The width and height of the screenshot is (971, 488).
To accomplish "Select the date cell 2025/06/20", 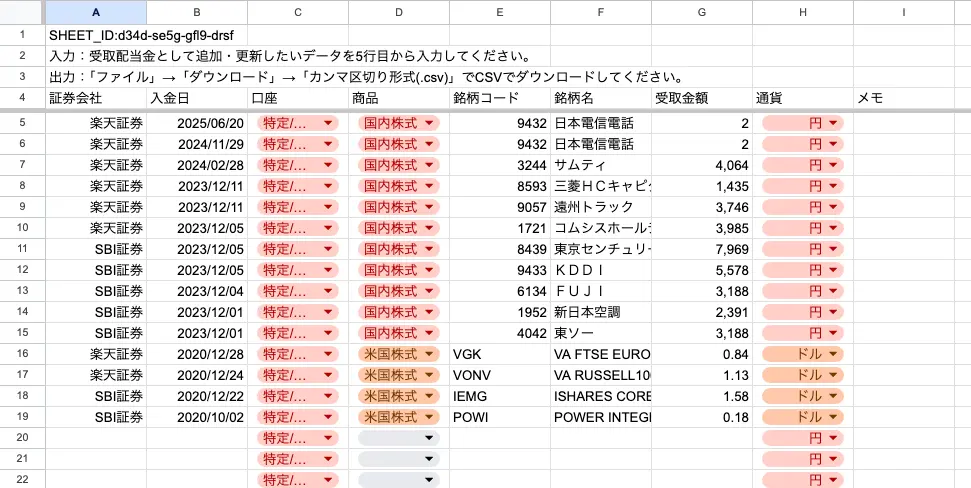I will click(x=196, y=123).
